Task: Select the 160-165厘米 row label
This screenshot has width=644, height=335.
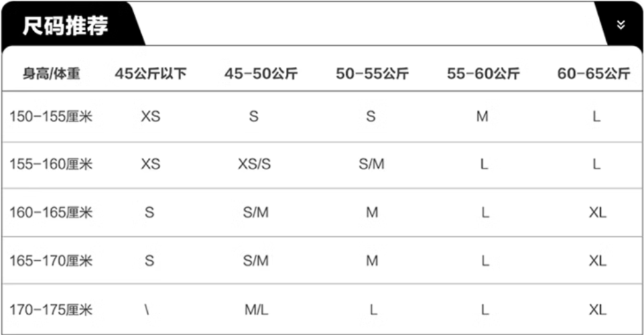Action: 51,213
